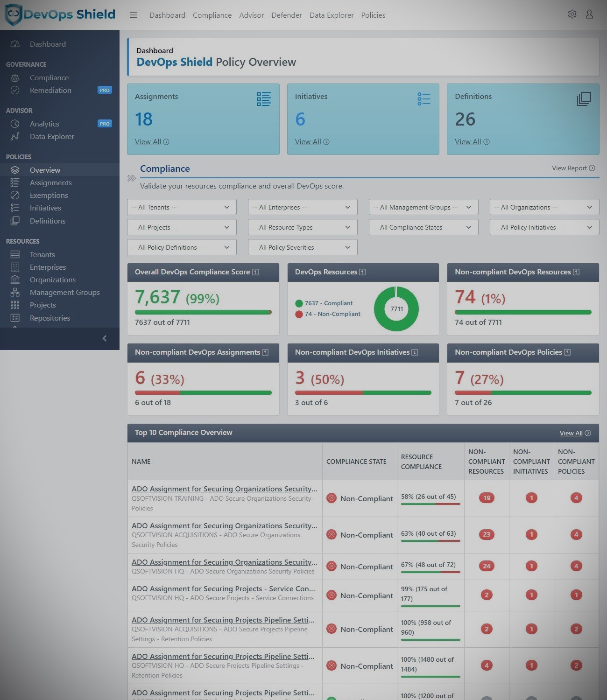Screen dimensions: 607x700
Task: Click the hamburger menu icon in header
Action: click(134, 15)
